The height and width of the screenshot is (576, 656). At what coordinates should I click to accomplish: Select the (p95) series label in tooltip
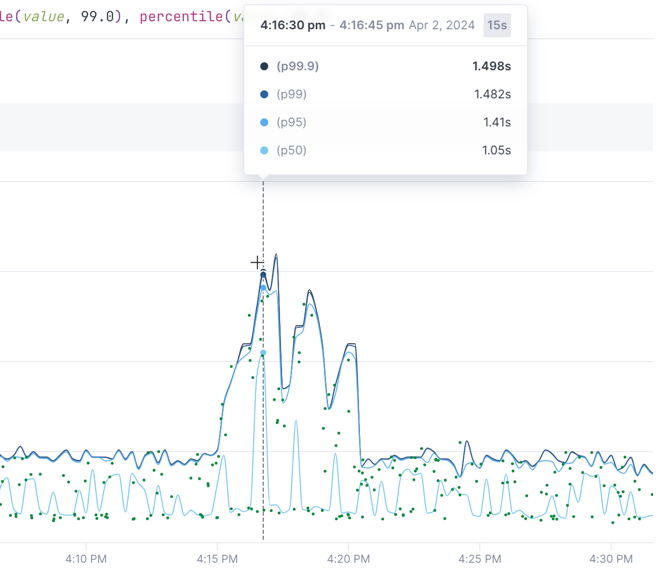291,123
